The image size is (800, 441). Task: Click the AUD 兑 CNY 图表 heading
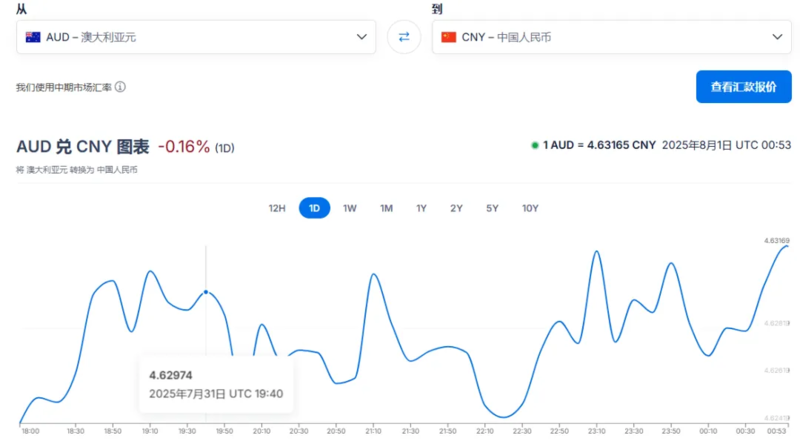(83, 147)
